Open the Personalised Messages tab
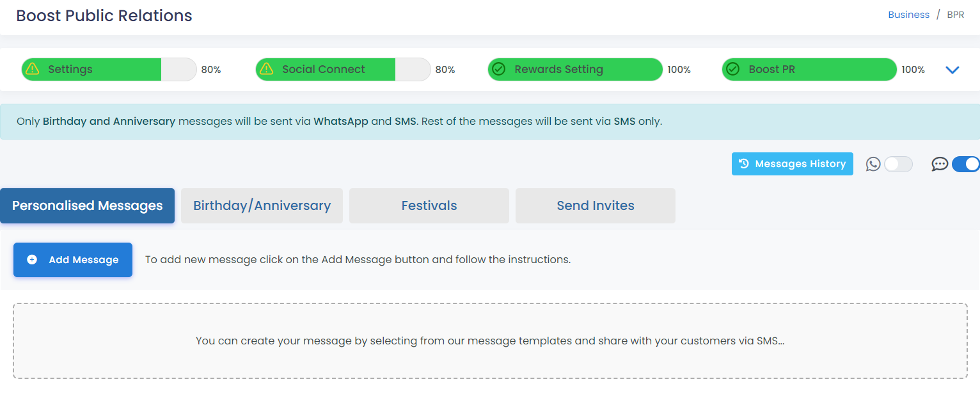Viewport: 980px width, 402px height. pos(88,205)
